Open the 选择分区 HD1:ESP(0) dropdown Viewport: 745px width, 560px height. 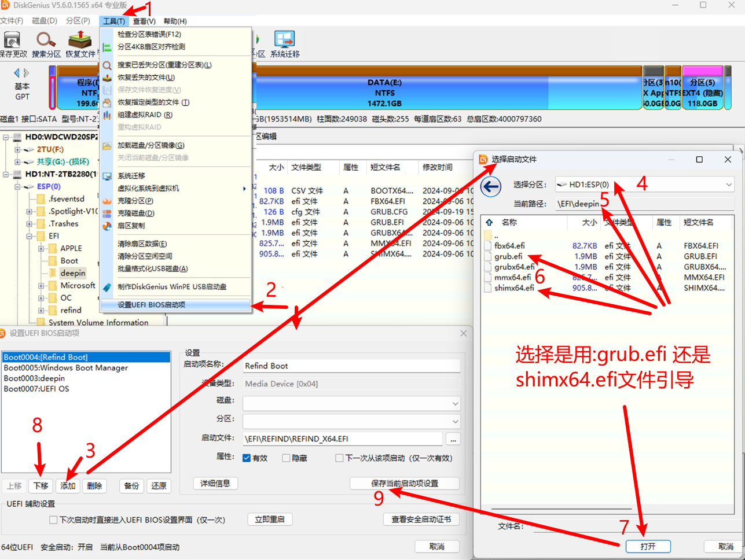coord(644,185)
